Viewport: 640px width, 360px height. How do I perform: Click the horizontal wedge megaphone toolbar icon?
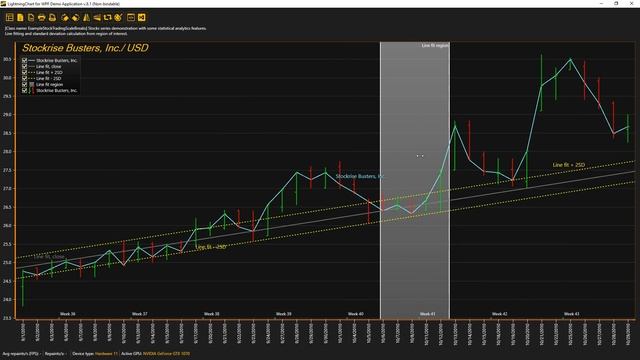(97, 18)
